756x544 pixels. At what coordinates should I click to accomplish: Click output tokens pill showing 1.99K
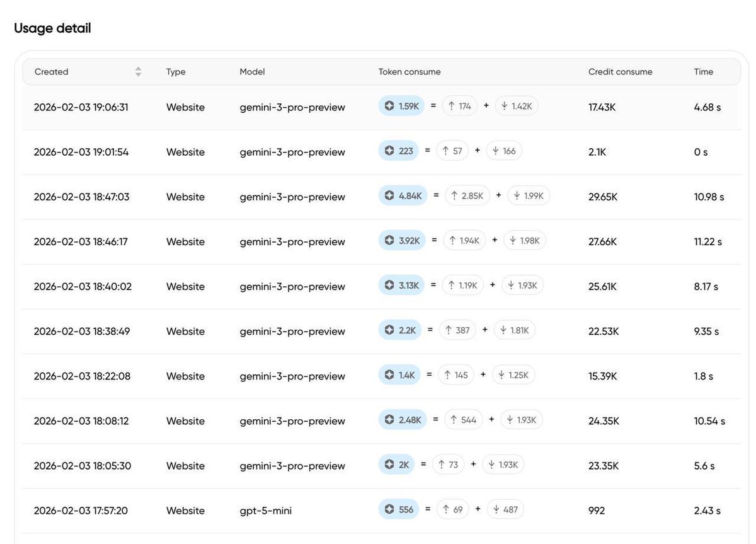click(529, 195)
